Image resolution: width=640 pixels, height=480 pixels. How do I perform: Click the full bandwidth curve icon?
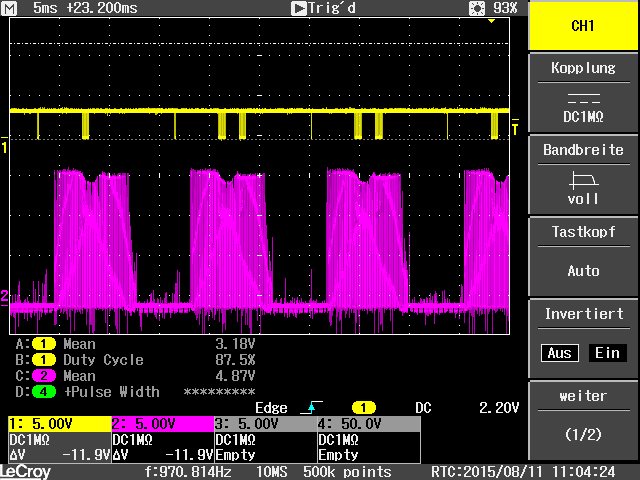click(583, 180)
